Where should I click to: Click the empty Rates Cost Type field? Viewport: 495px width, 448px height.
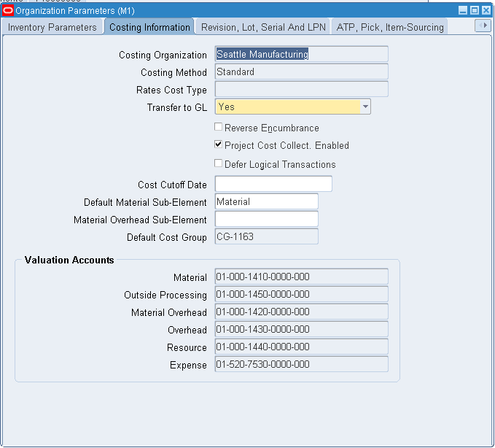pyautogui.click(x=302, y=89)
